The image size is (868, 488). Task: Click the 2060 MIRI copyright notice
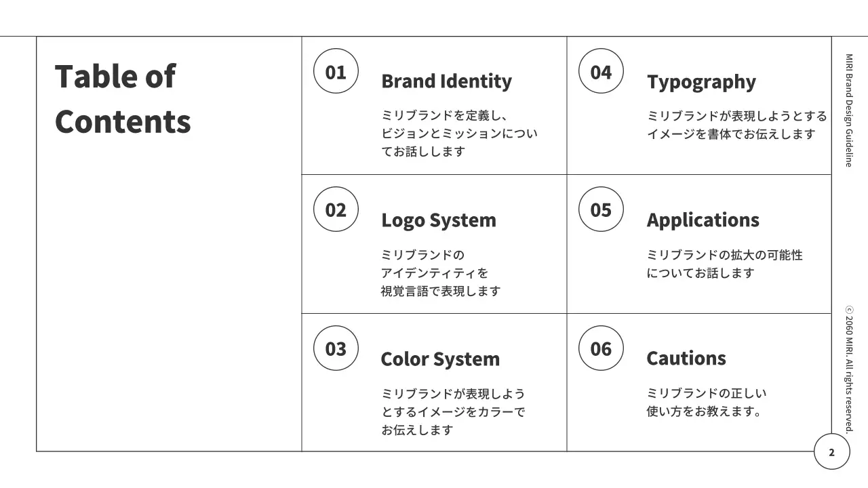(848, 369)
